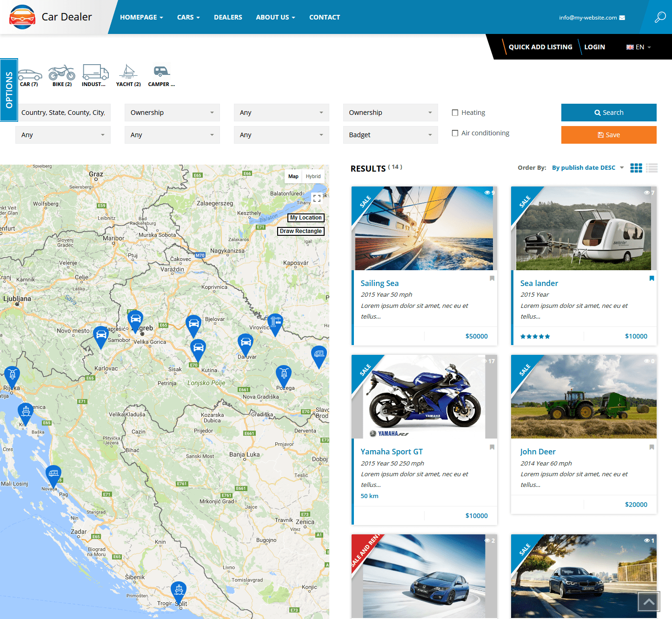Click the five-star rating on Sea lander
Screen dimensions: 672x619
coord(535,336)
